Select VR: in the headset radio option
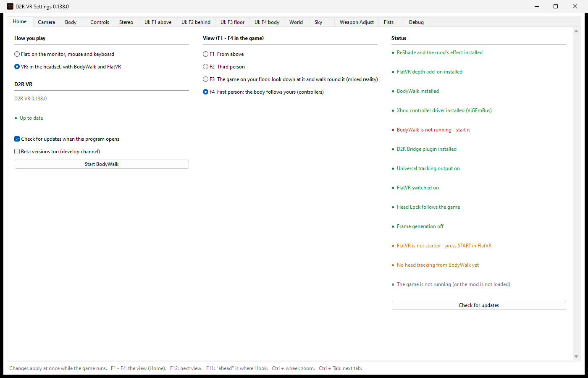Viewport: 588px width, 378px height. click(x=68, y=67)
